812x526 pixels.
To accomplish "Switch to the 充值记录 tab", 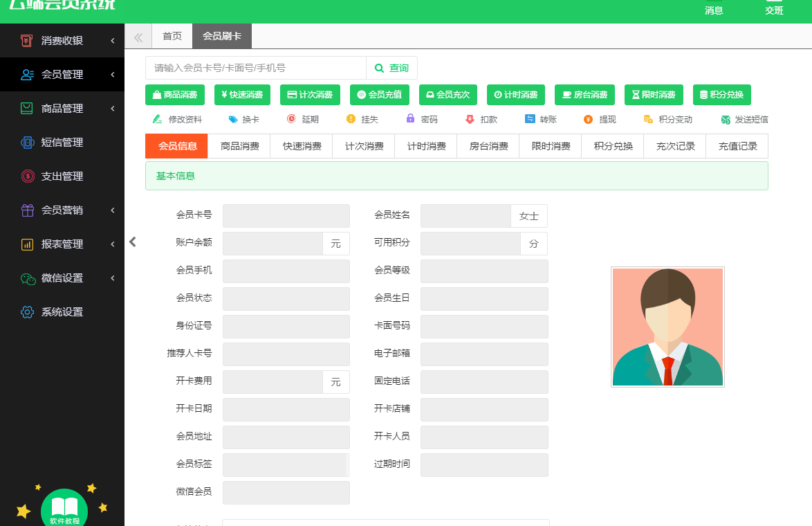I will pos(737,146).
